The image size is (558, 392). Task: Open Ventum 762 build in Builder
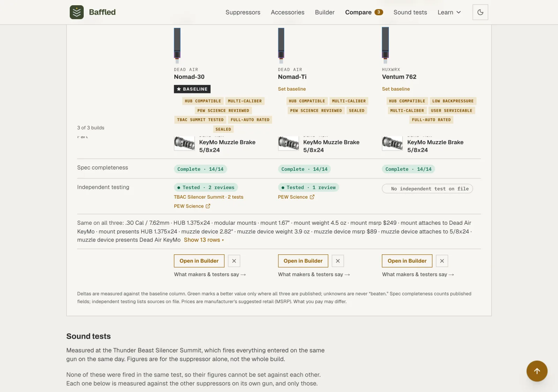pyautogui.click(x=407, y=261)
